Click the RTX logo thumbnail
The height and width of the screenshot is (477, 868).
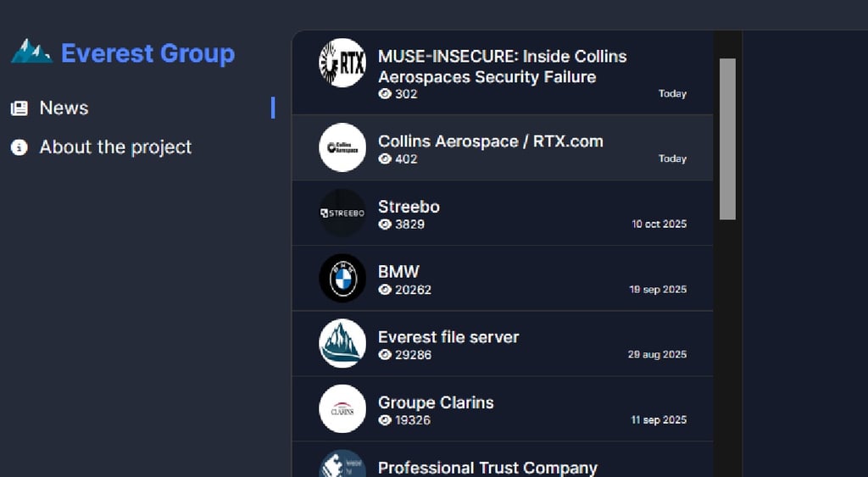click(342, 63)
